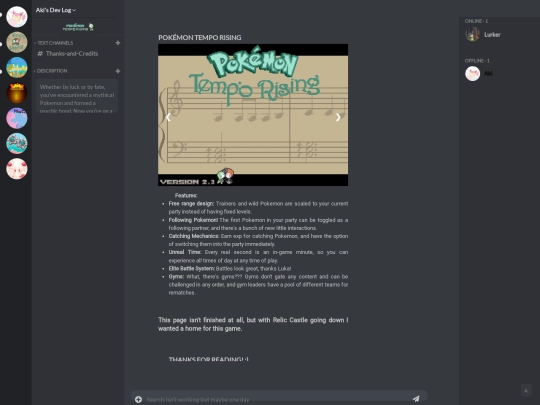The image size is (540, 405).
Task: Open the Thanks-and-Credits channel
Action: [68, 54]
